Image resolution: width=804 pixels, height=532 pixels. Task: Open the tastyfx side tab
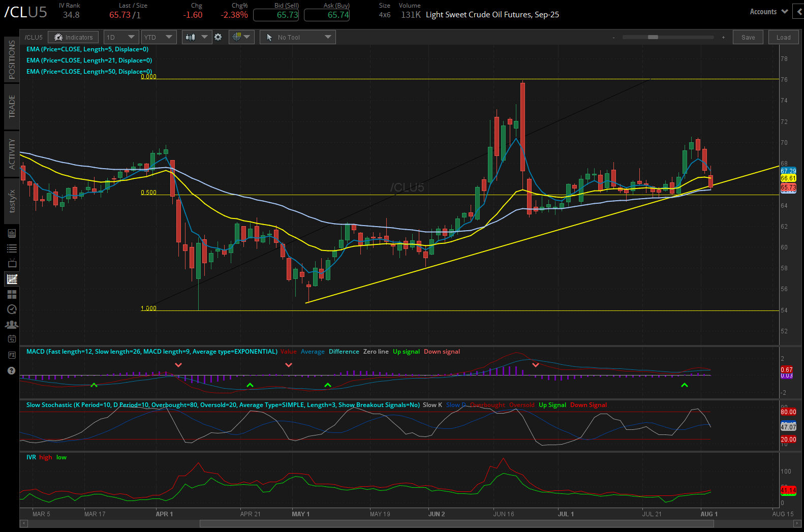coord(12,201)
